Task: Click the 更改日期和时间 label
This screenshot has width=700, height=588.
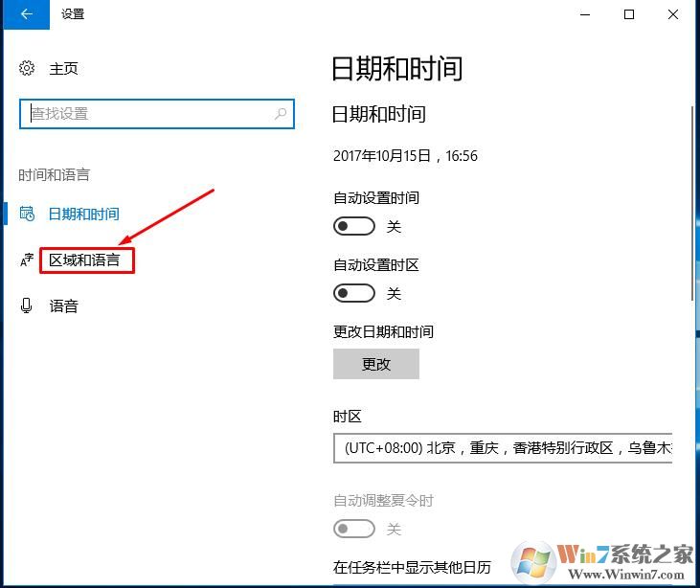Action: tap(383, 331)
